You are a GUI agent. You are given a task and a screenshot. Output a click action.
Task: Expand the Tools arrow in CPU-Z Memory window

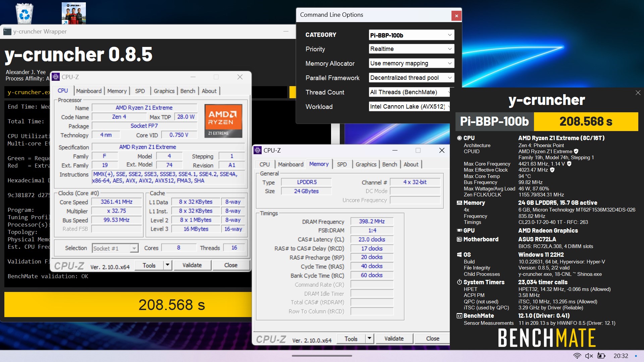point(369,339)
